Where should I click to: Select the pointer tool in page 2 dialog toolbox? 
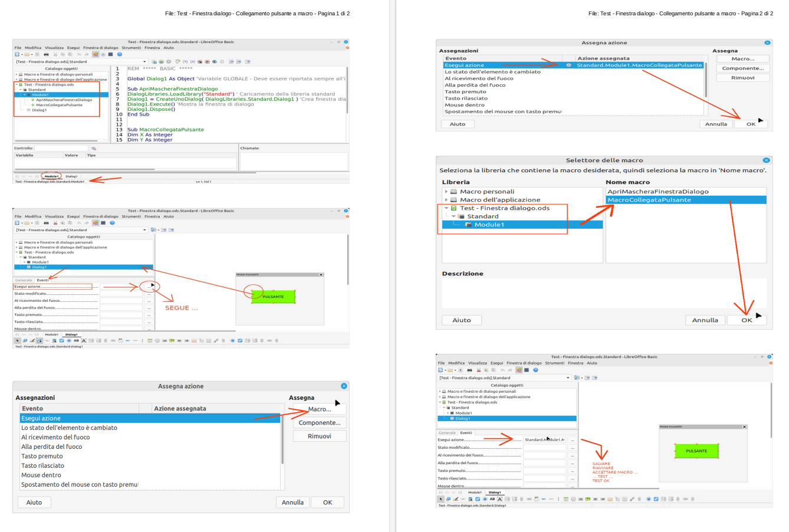click(440, 498)
